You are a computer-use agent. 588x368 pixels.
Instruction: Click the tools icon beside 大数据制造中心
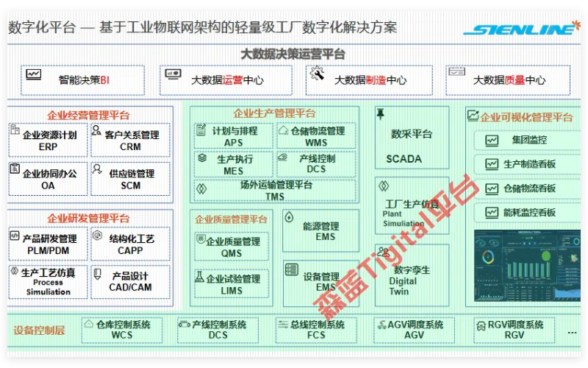tap(317, 74)
